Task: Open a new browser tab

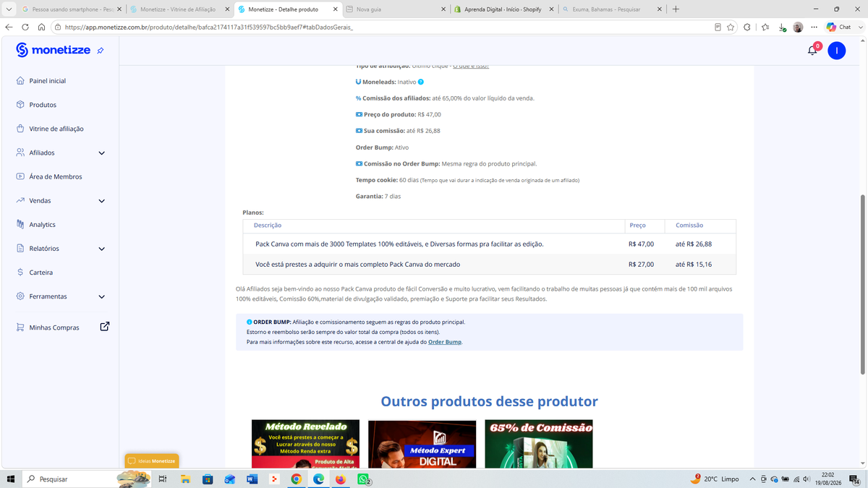Action: (x=676, y=9)
